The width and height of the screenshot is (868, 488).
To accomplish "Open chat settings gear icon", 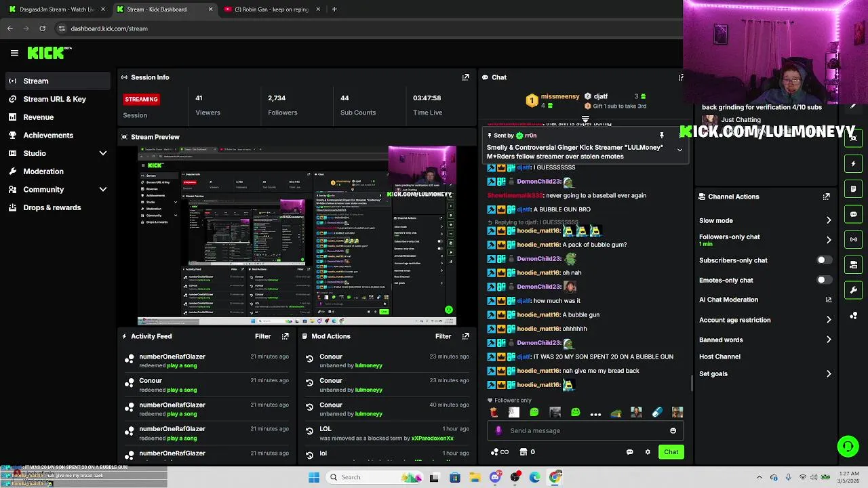I will 648,452.
